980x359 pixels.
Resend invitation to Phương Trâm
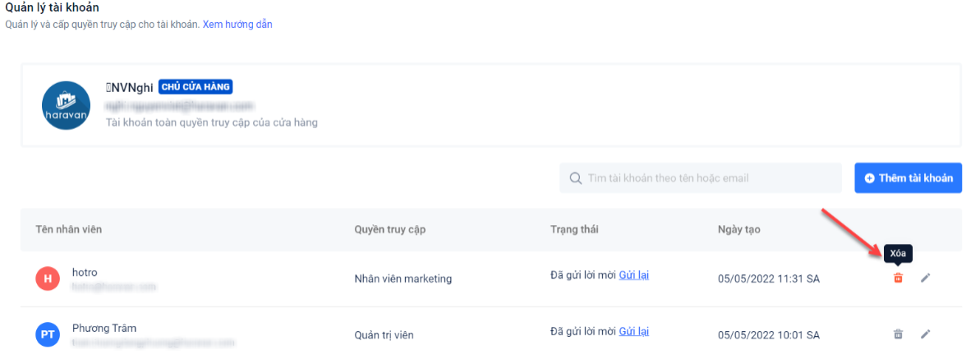633,331
